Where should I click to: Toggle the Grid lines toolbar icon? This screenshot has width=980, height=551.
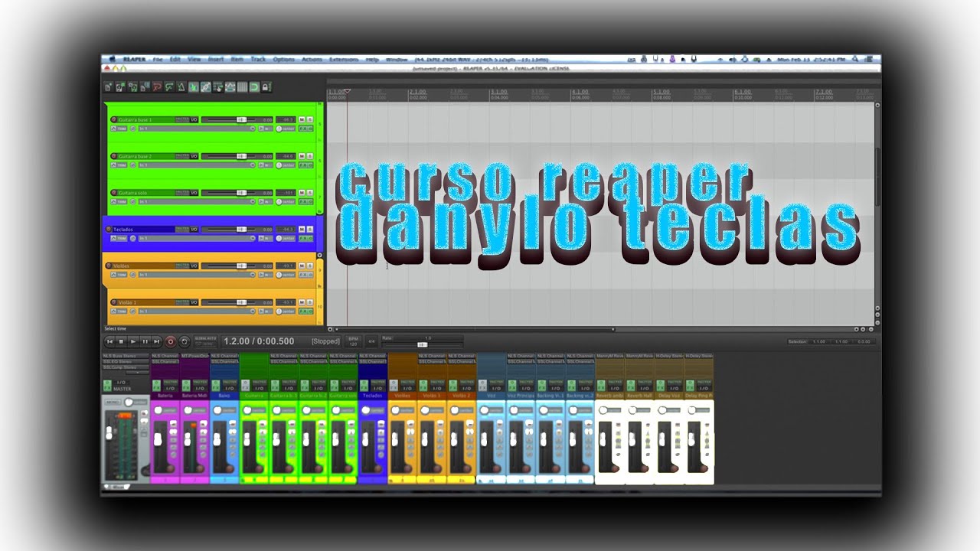point(242,86)
